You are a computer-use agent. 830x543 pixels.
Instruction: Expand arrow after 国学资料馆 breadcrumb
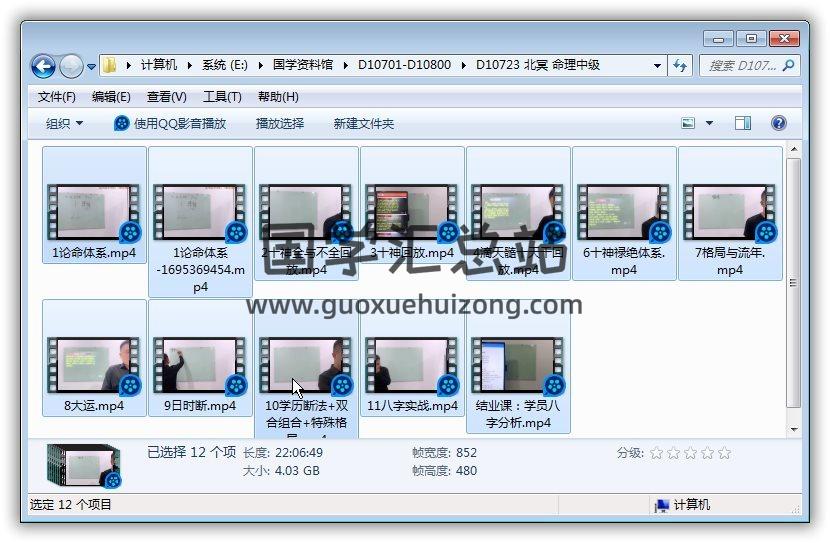point(260,65)
